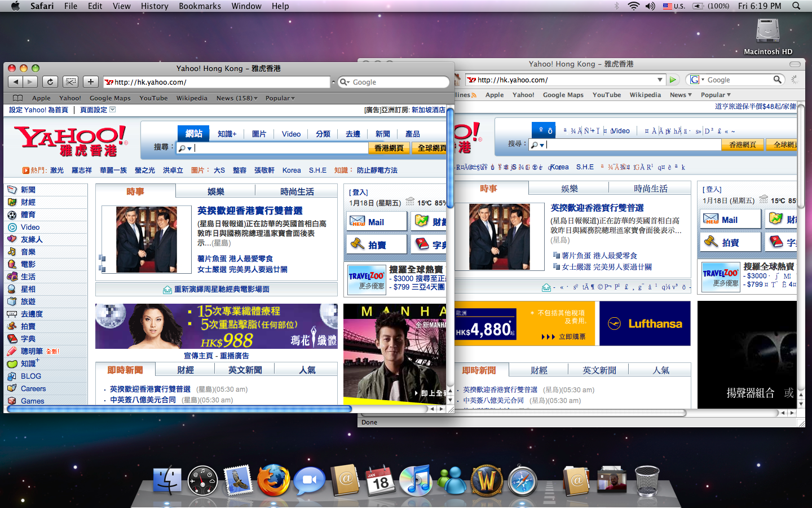
Task: Click magnifier in background window search box
Action: pyautogui.click(x=778, y=80)
